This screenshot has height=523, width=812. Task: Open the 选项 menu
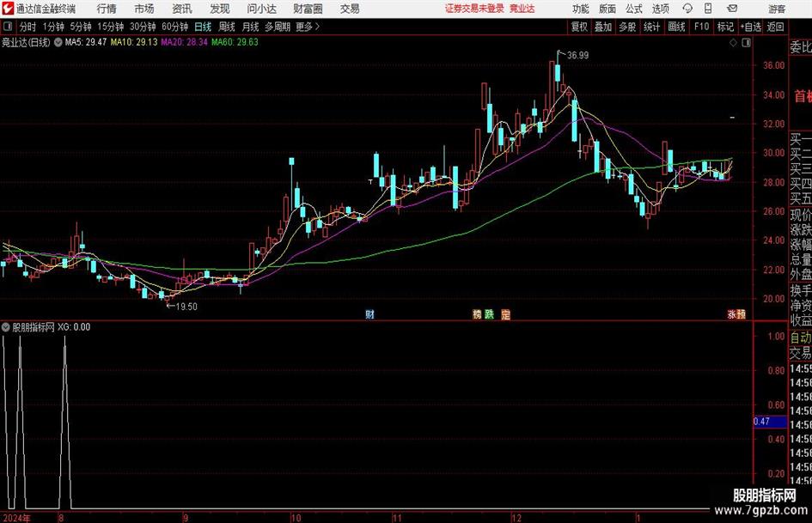tap(660, 9)
